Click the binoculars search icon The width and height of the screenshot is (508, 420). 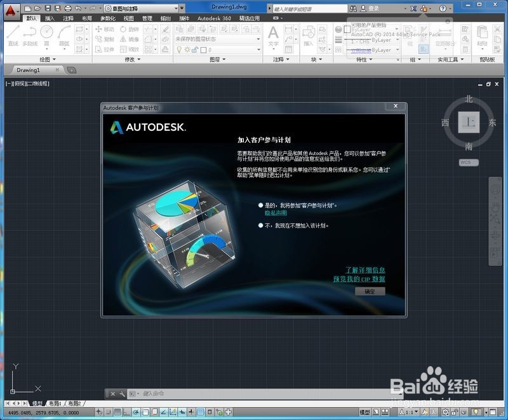(353, 9)
